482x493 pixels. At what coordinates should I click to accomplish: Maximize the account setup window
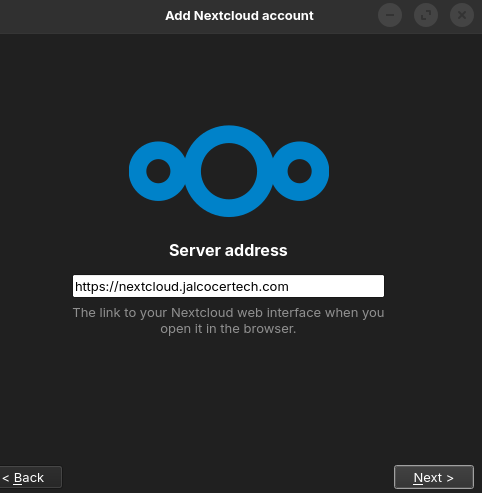[426, 15]
